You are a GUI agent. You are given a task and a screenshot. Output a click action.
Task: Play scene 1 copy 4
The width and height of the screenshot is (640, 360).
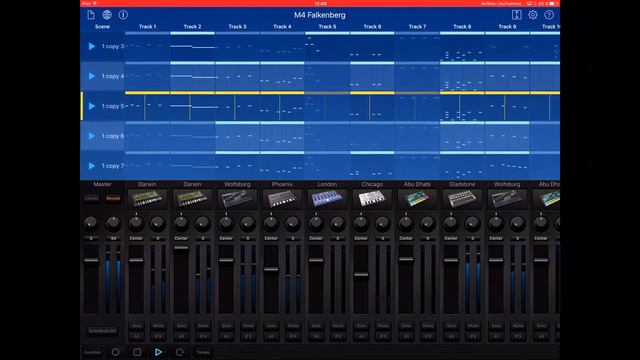[x=92, y=76]
